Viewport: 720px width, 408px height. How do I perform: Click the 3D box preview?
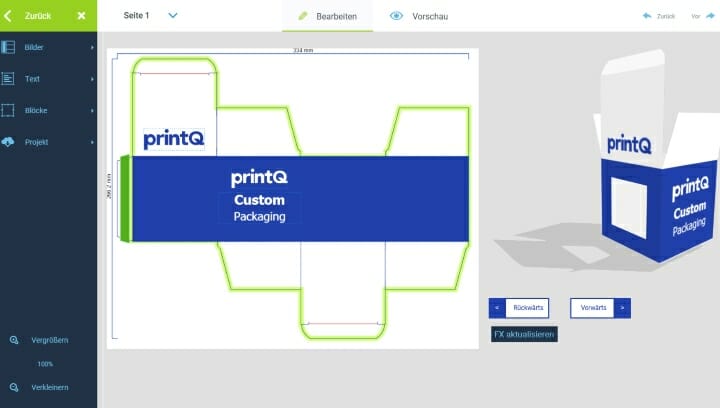[x=658, y=156]
